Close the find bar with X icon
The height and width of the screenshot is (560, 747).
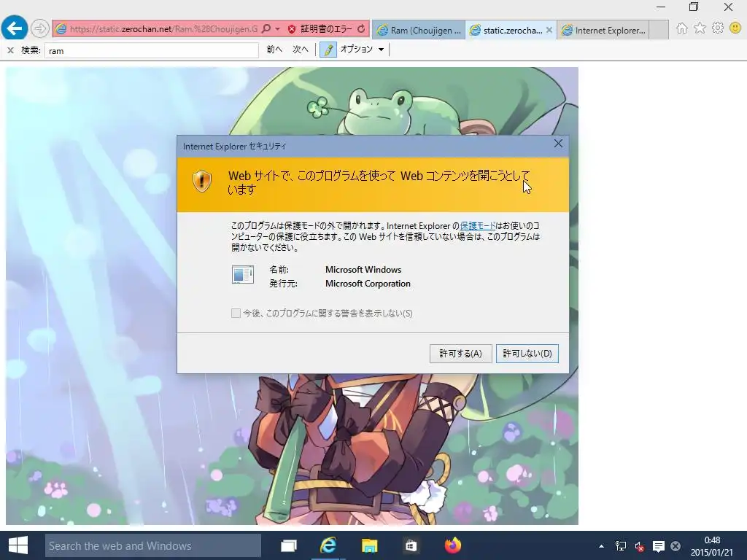10,50
